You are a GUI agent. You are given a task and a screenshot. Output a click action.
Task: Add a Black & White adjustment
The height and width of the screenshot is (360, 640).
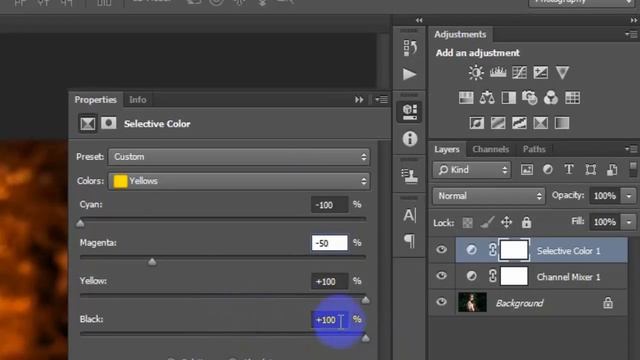509,98
